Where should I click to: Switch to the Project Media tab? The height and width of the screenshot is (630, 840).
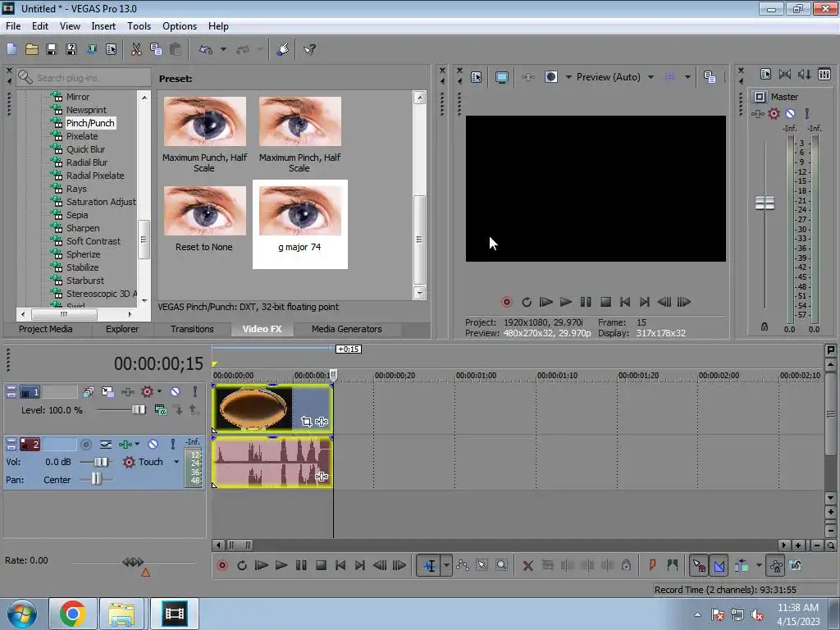46,329
